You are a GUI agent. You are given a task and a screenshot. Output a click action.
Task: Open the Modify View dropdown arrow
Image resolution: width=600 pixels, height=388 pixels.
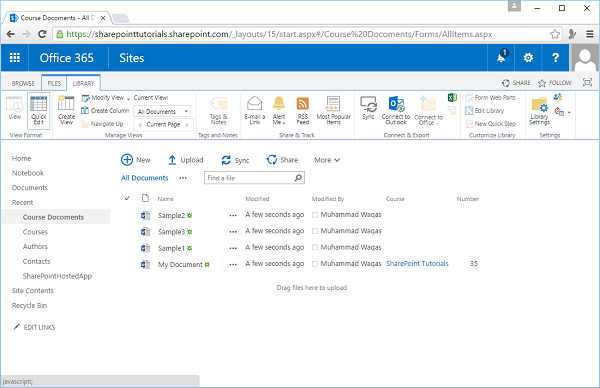[128, 99]
